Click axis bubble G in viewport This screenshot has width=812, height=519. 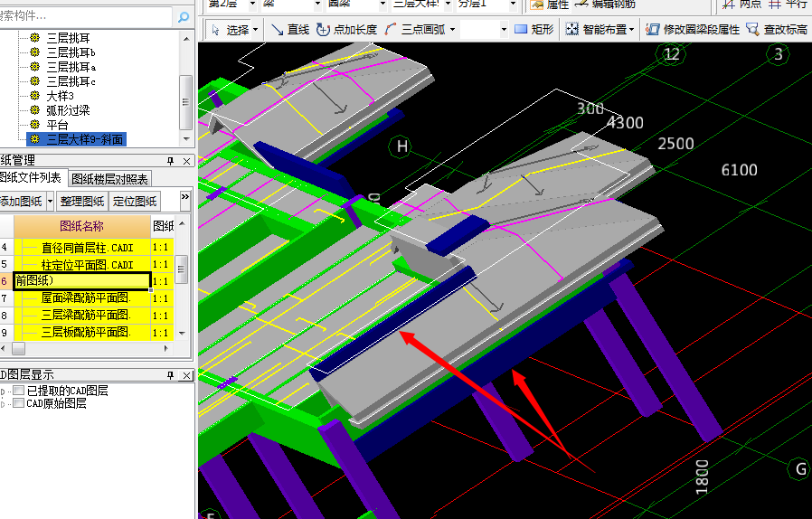click(x=800, y=469)
